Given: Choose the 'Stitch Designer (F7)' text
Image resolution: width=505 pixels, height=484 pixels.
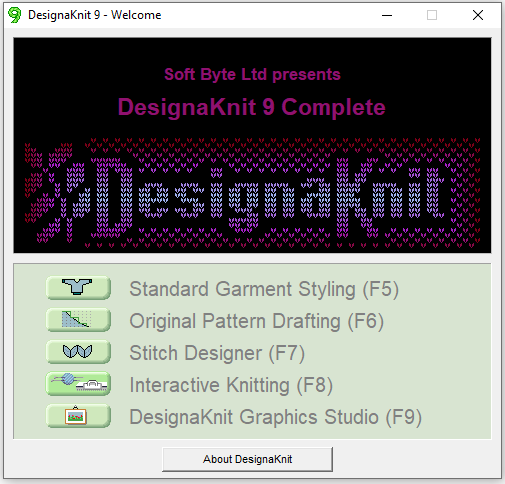Looking at the screenshot, I should click(217, 353).
